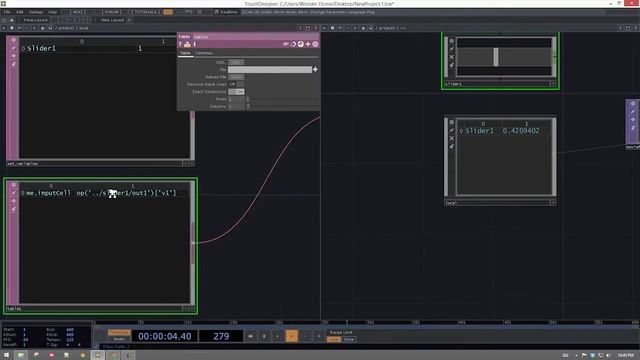Toggle the clone-immune X flag on slider1 node

(x=451, y=57)
